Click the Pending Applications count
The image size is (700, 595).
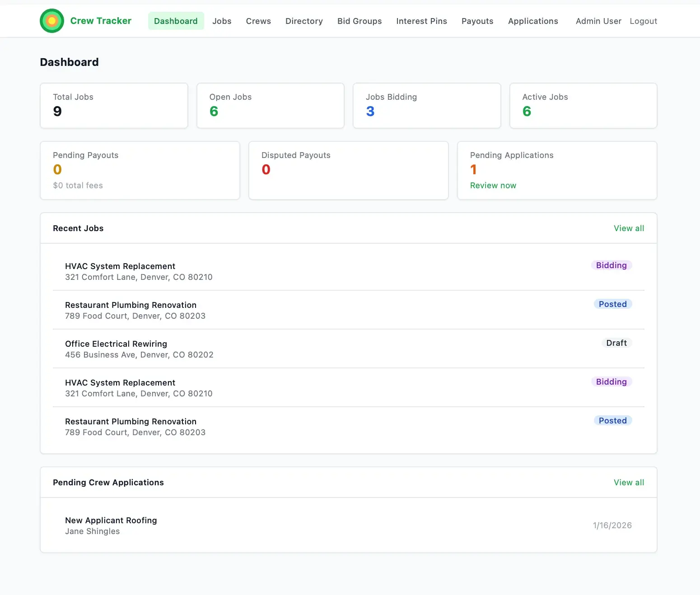473,169
